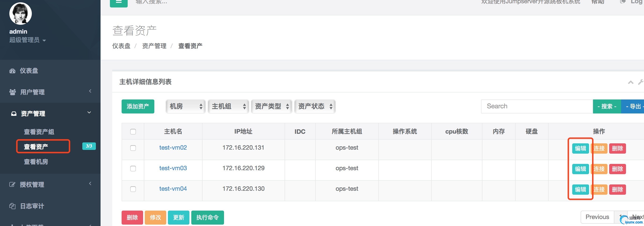Open the 机房 dropdown filter
This screenshot has width=644, height=226.
pyautogui.click(x=185, y=106)
